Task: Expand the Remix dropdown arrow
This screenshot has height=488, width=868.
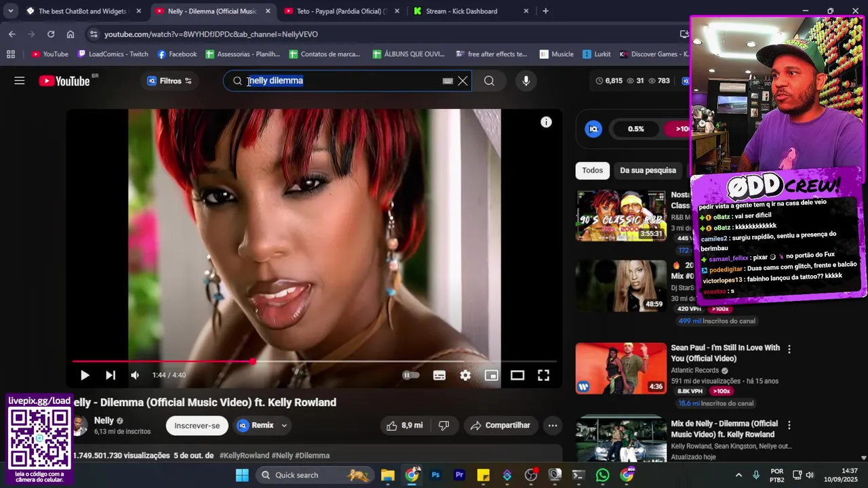Action: coord(284,425)
